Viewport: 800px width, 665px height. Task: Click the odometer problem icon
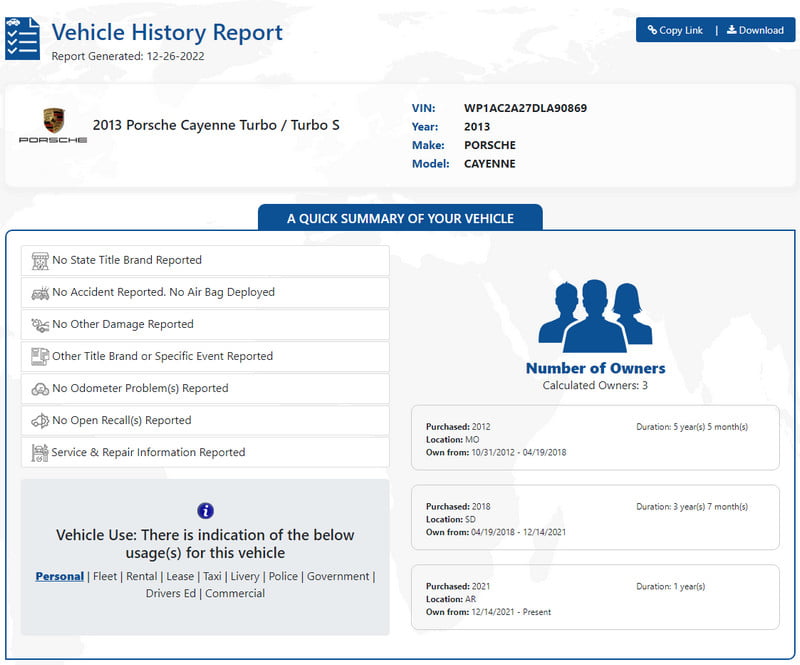pos(40,389)
